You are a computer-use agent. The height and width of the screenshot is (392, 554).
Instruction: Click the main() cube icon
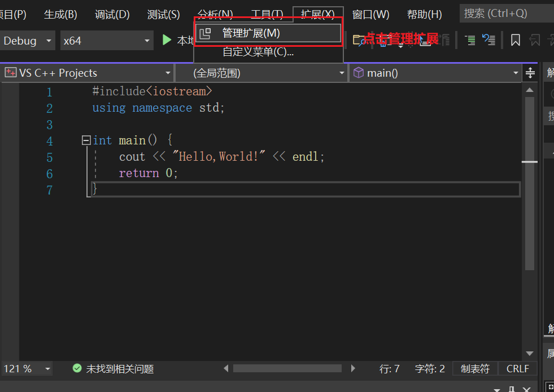point(358,73)
